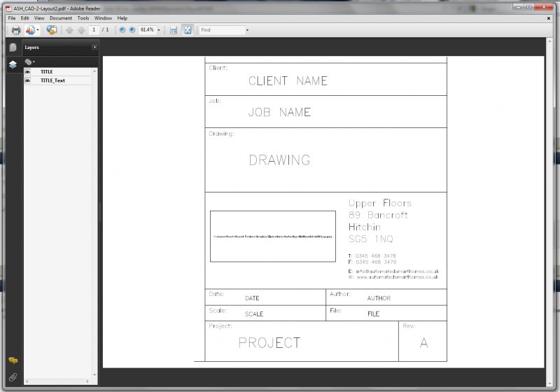Click the layers list scroll down arrow

pos(94,375)
